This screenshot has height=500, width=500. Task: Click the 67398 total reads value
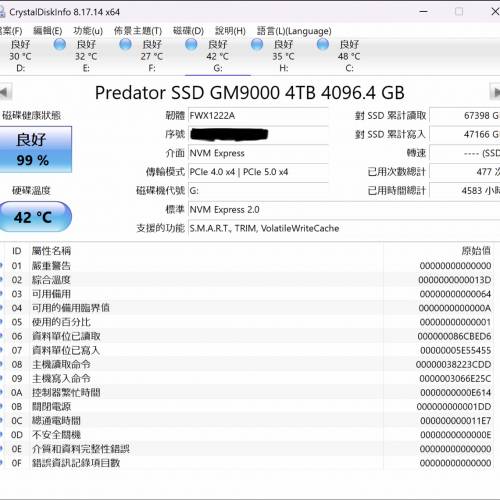(x=465, y=116)
